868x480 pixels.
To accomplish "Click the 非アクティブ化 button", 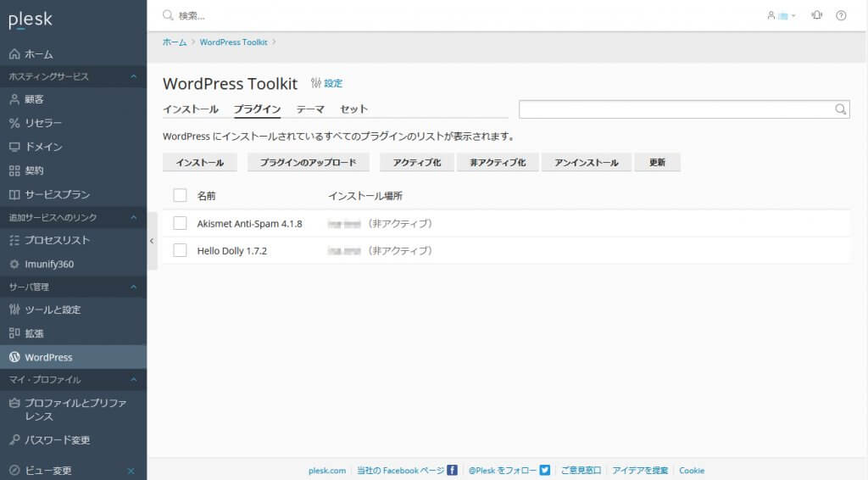I will (498, 162).
